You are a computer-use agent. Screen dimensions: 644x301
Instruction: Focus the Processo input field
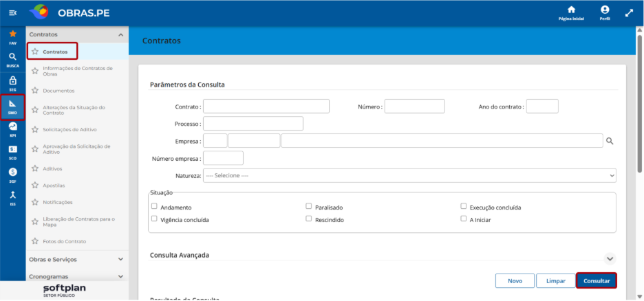click(253, 124)
